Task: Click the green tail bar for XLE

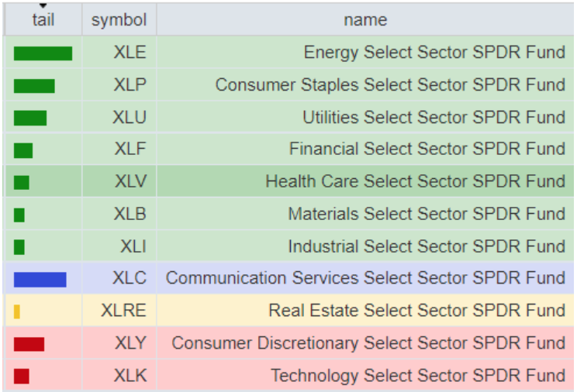Action: [43, 53]
